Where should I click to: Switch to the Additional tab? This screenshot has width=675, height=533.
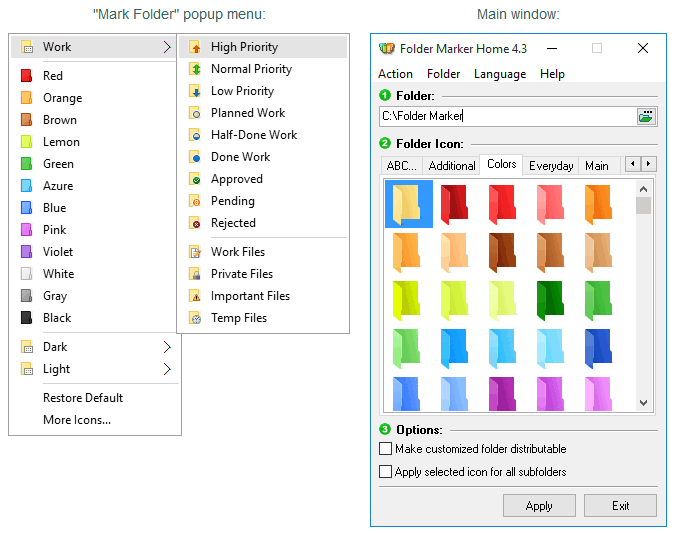coord(452,166)
